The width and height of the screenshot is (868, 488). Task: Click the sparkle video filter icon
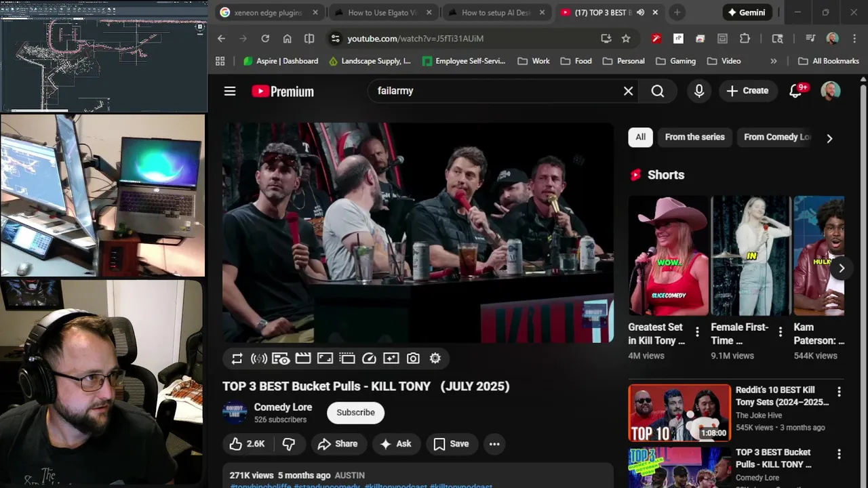pos(391,359)
